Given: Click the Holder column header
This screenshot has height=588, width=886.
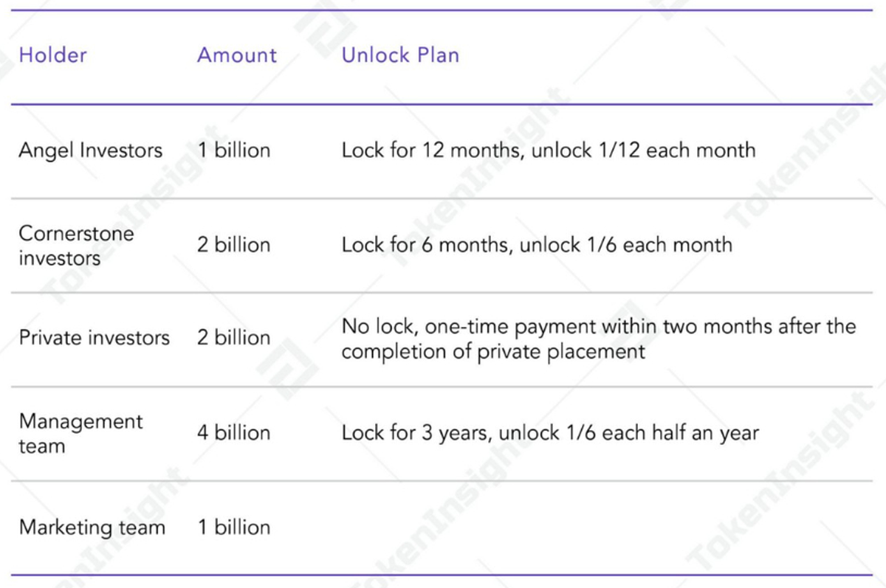Looking at the screenshot, I should pyautogui.click(x=52, y=55).
